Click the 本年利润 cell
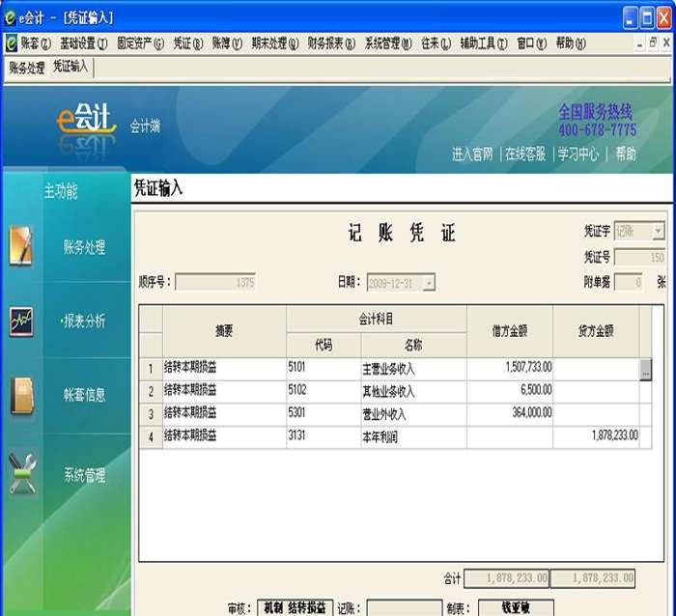The width and height of the screenshot is (676, 616). tap(414, 437)
